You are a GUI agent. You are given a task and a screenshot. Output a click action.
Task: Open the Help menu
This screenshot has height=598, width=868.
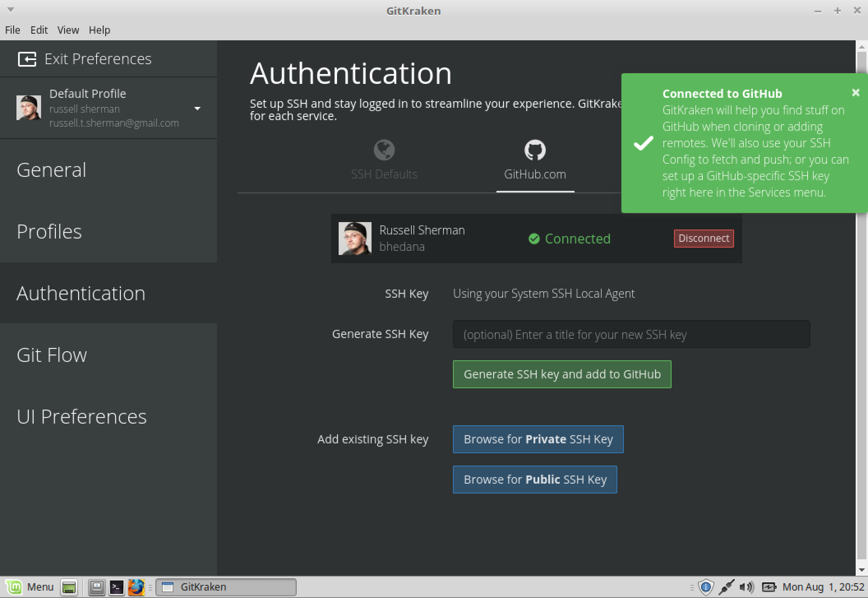pos(99,30)
